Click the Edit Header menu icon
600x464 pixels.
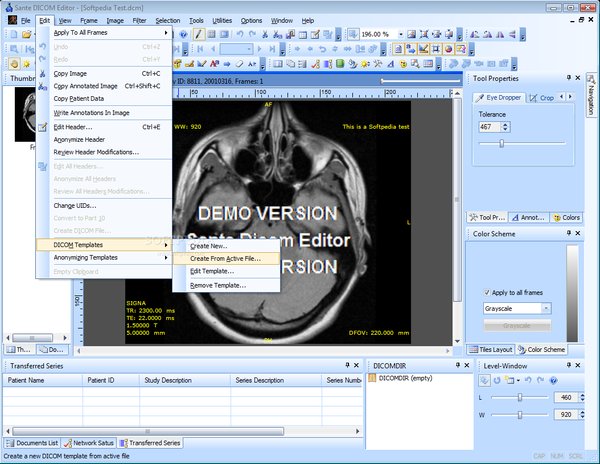point(42,127)
